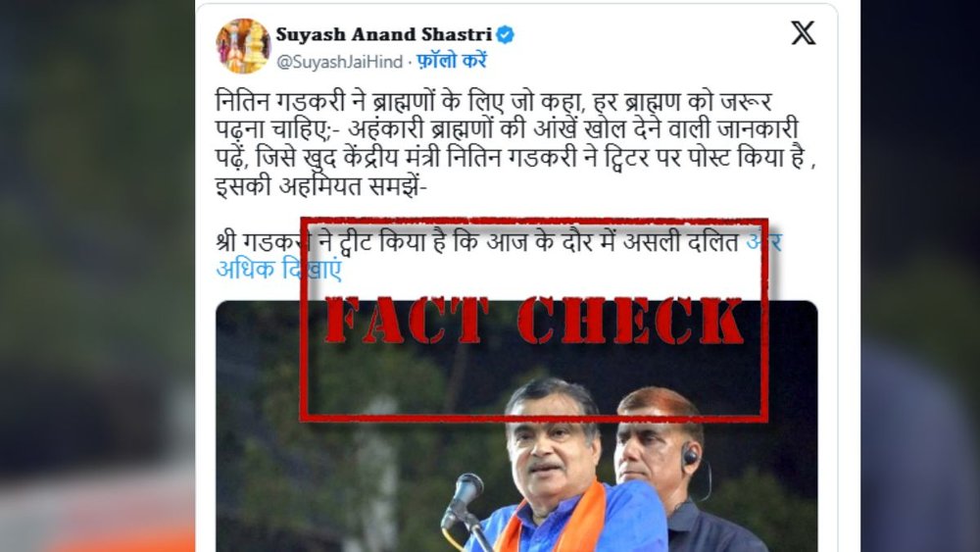Click the blurred backdrop left of the tweet
Image resolution: width=980 pixels, height=552 pixels.
pyautogui.click(x=97, y=276)
